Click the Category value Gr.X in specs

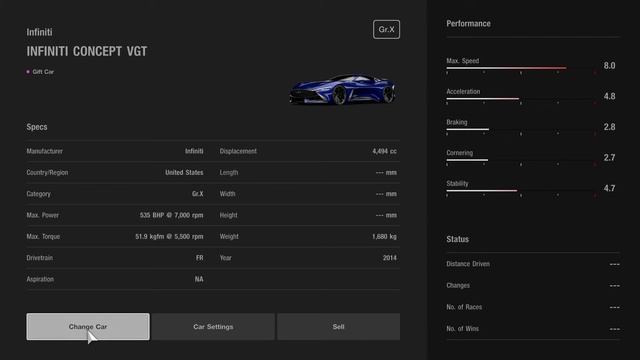click(198, 194)
